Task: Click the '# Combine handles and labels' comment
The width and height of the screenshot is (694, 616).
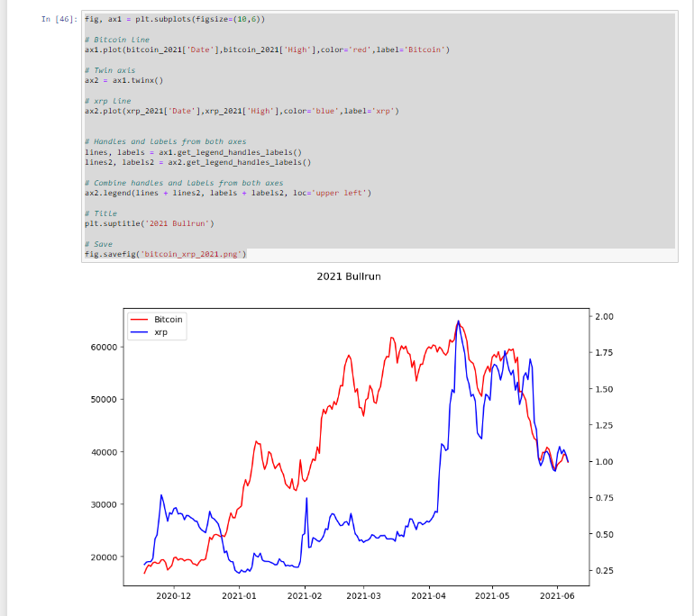Action: [184, 183]
